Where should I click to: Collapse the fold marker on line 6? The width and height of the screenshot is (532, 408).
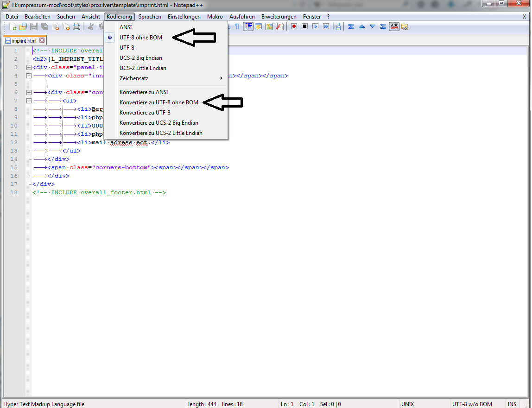tap(29, 92)
